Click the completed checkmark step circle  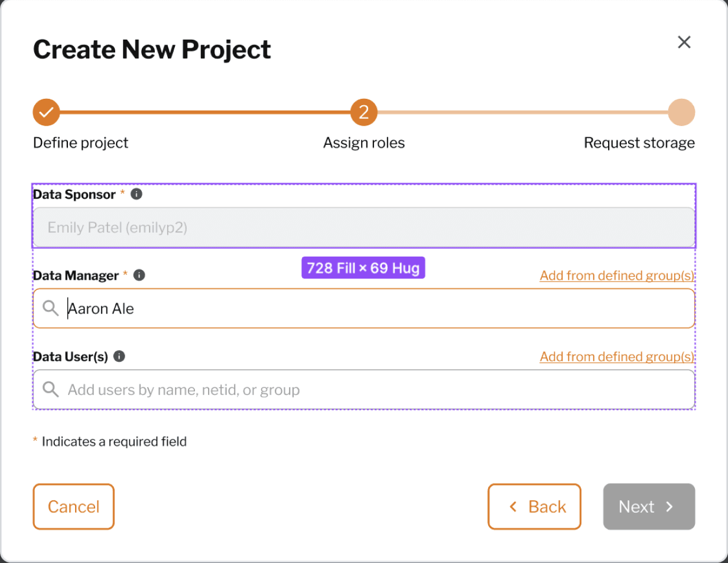tap(47, 112)
